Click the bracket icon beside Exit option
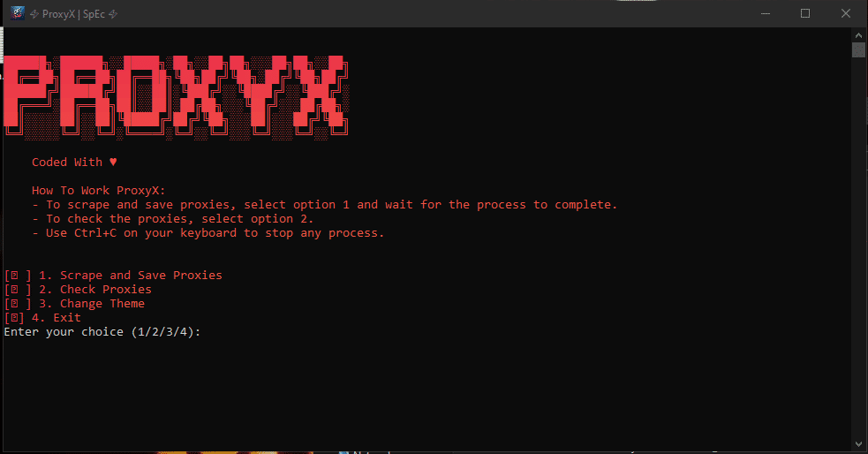 coord(14,318)
